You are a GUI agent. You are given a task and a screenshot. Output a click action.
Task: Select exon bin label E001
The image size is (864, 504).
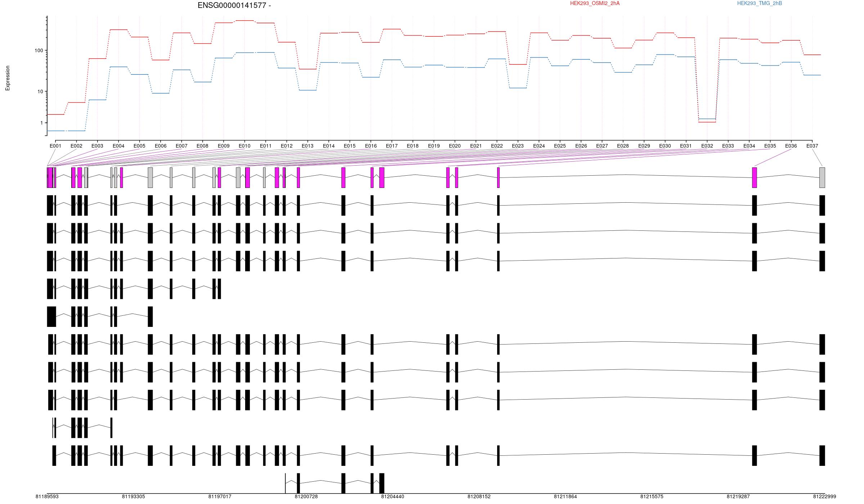point(55,146)
